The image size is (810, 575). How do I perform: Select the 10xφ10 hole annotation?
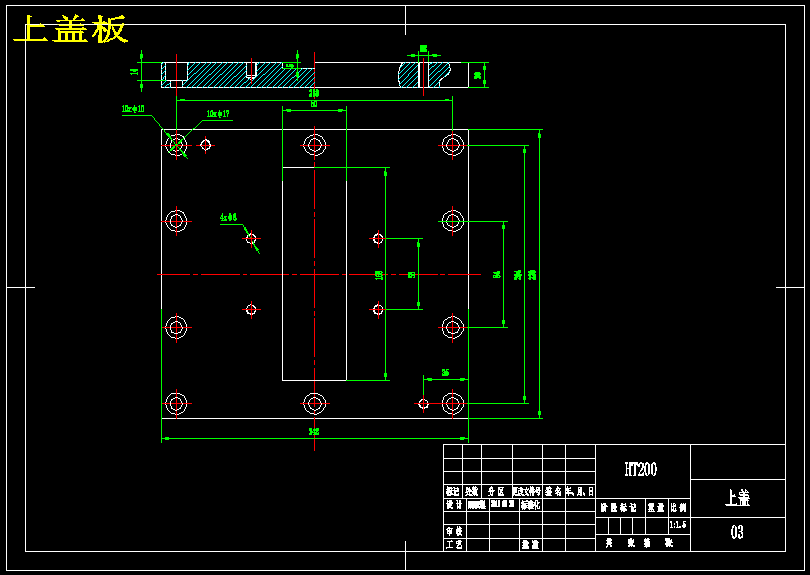[133, 109]
